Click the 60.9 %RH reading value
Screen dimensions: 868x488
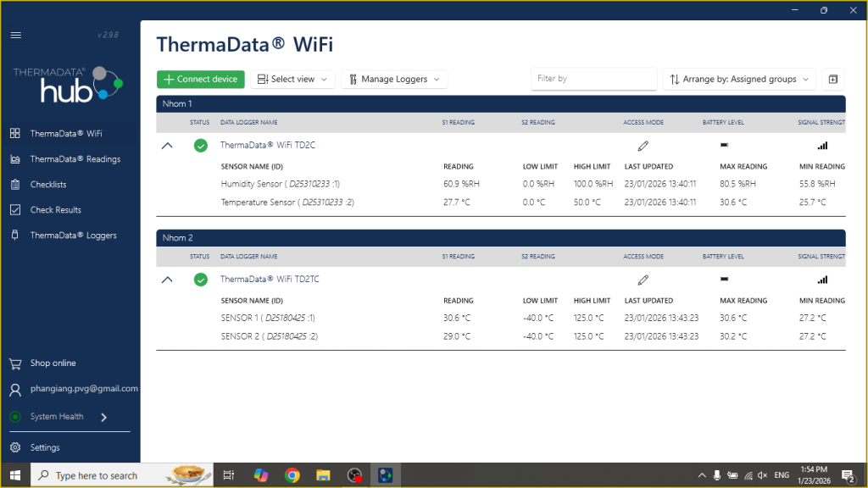point(461,184)
